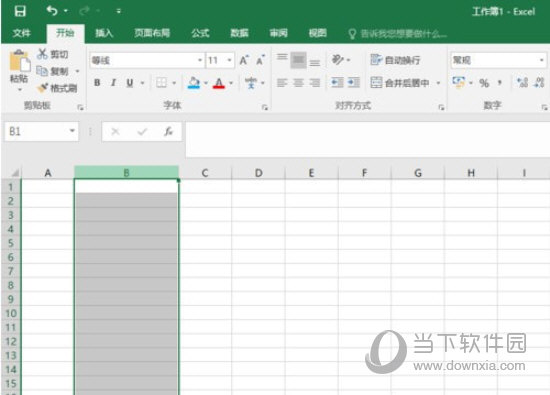Click the Tell Me search box

398,34
